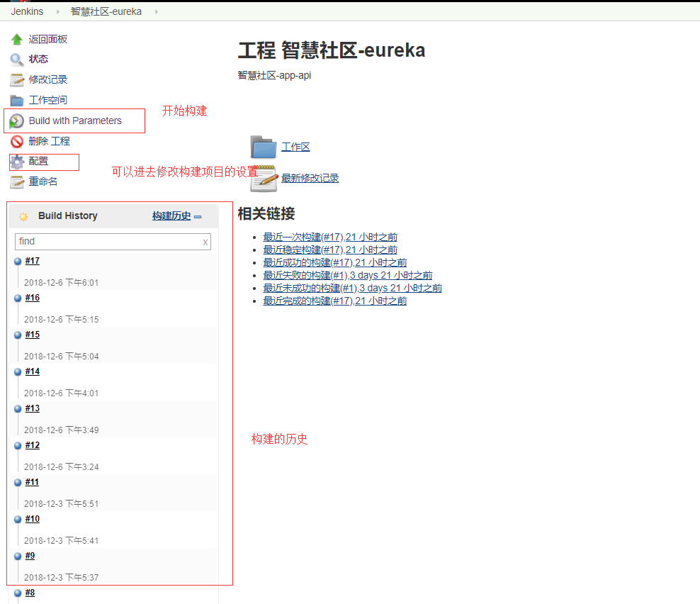Click the blue status ball for build #15
This screenshot has height=604, width=700.
[x=18, y=335]
